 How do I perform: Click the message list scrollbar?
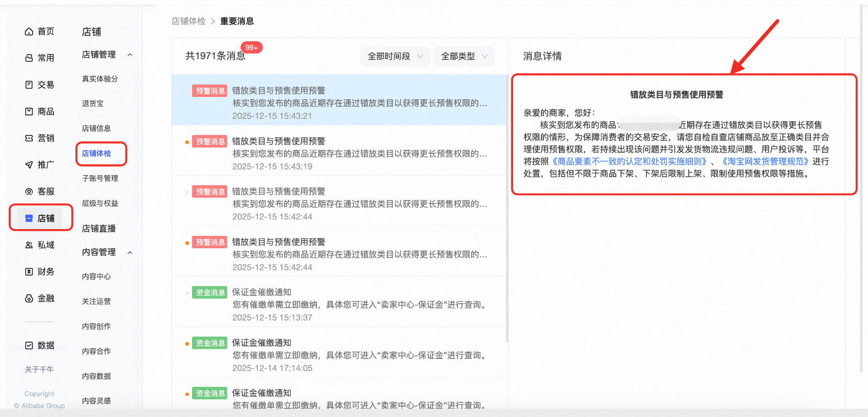pos(507,208)
